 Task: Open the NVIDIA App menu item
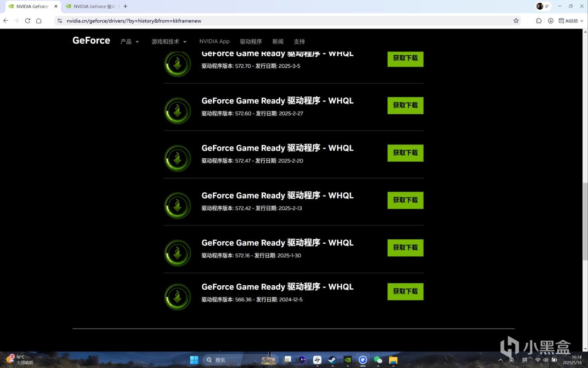point(215,41)
